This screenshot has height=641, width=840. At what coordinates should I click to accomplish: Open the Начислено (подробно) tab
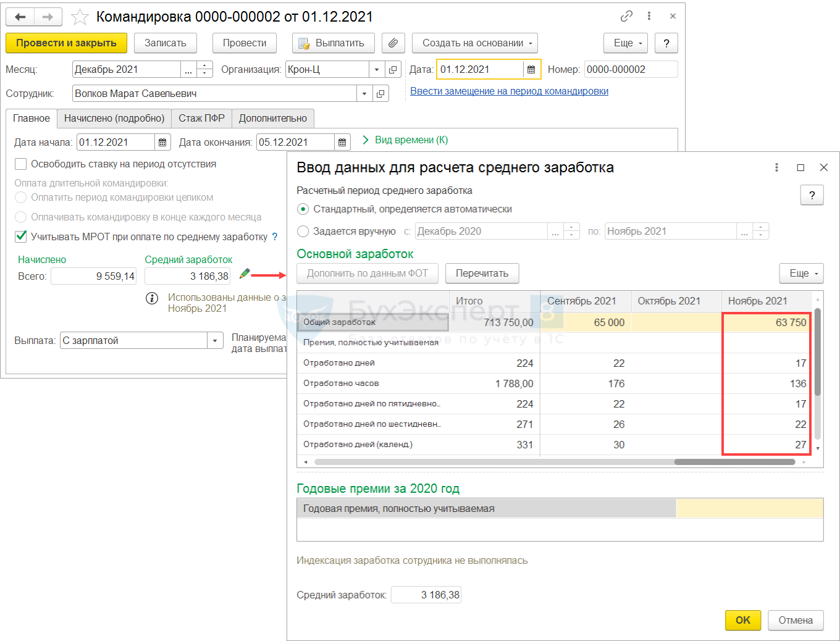(114, 118)
